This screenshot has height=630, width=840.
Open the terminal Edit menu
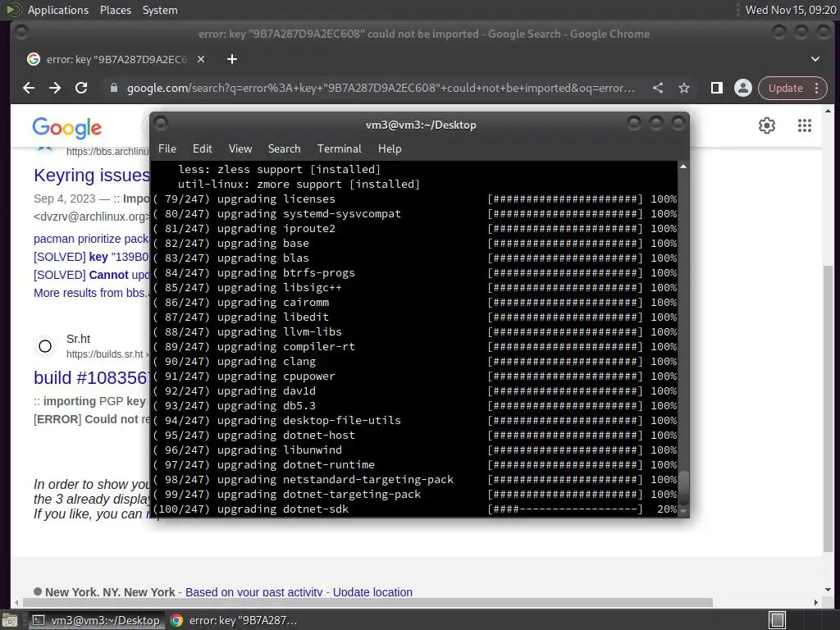pyautogui.click(x=203, y=149)
